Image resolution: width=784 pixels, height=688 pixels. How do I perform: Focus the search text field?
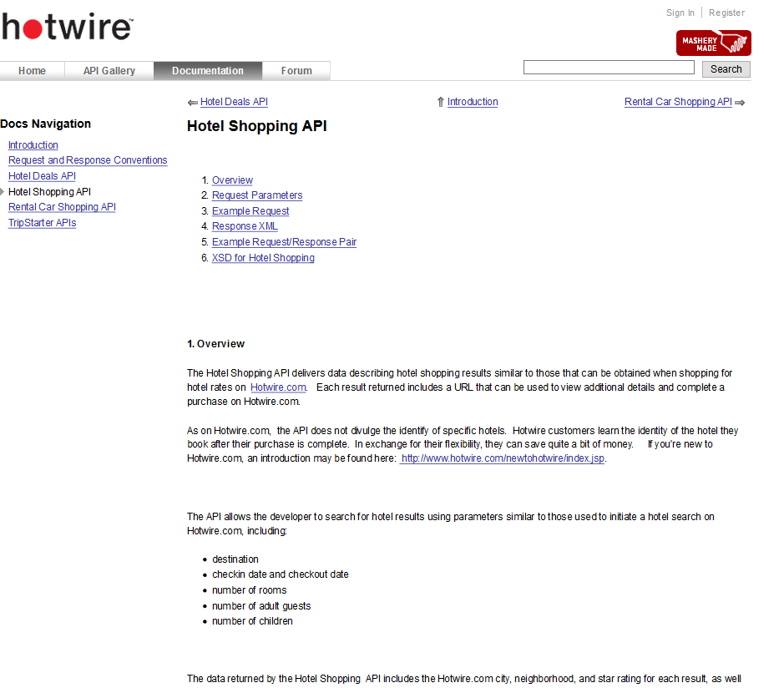coord(609,68)
